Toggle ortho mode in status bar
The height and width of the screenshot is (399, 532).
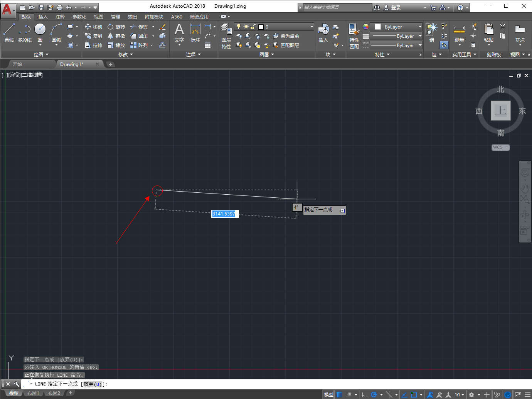point(365,394)
